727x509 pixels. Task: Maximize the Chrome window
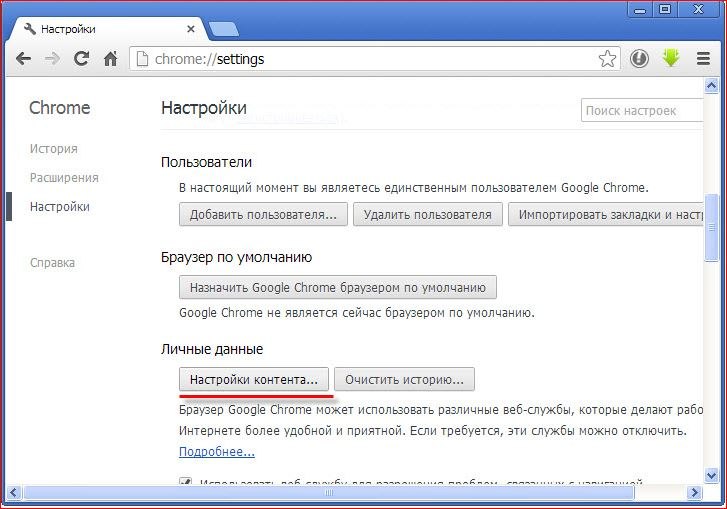point(665,10)
